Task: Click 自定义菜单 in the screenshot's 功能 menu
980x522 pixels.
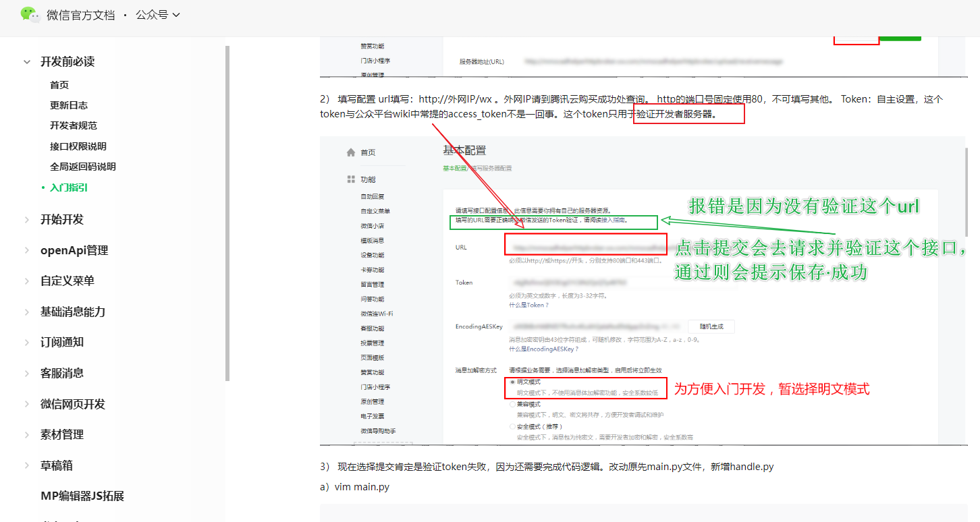Action: [x=375, y=211]
